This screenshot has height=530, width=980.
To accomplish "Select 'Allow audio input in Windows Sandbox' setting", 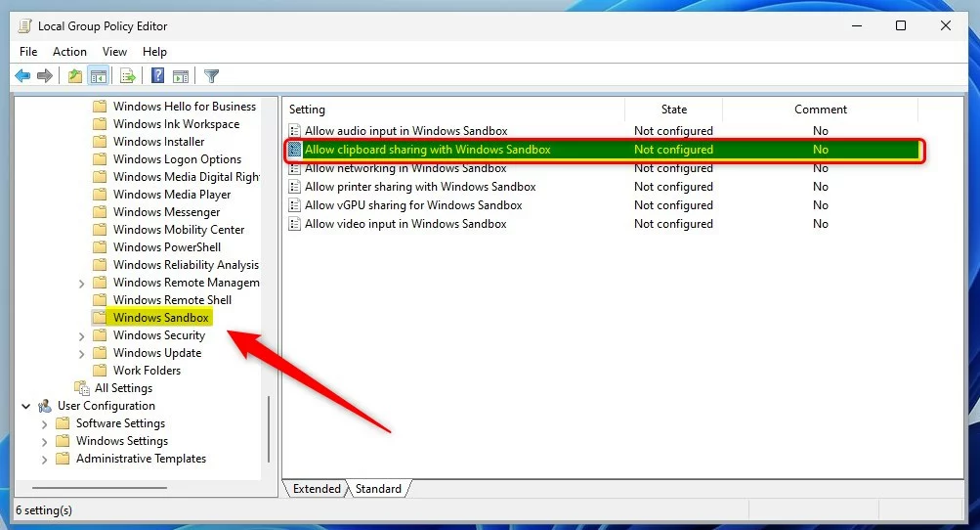I will coord(405,131).
